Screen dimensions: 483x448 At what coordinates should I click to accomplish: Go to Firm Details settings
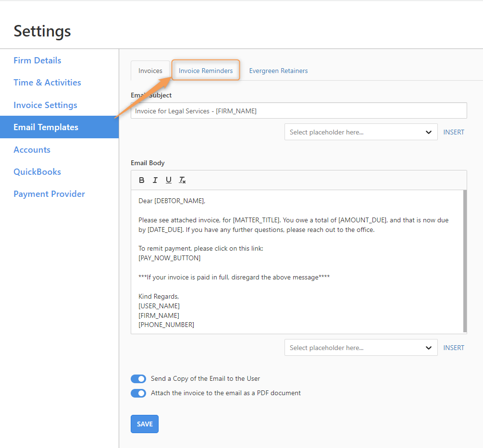click(37, 61)
